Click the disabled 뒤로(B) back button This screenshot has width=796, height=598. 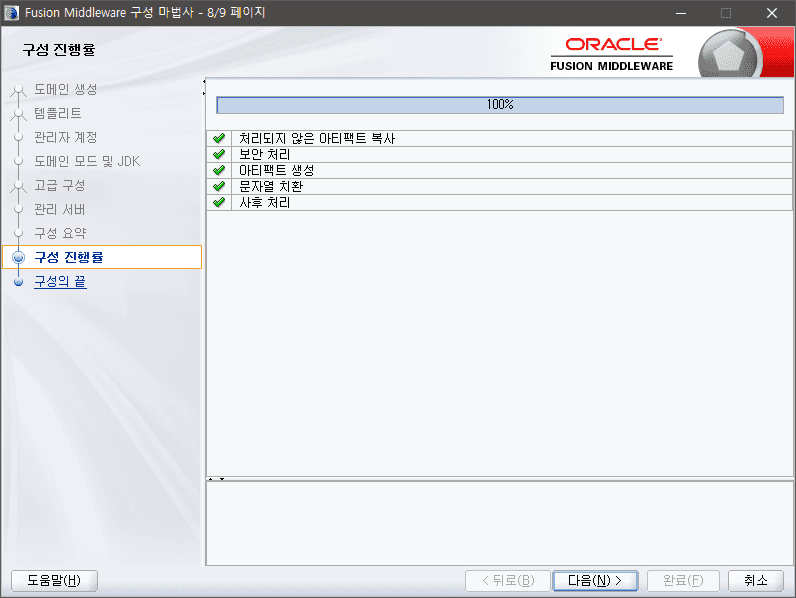pos(508,581)
